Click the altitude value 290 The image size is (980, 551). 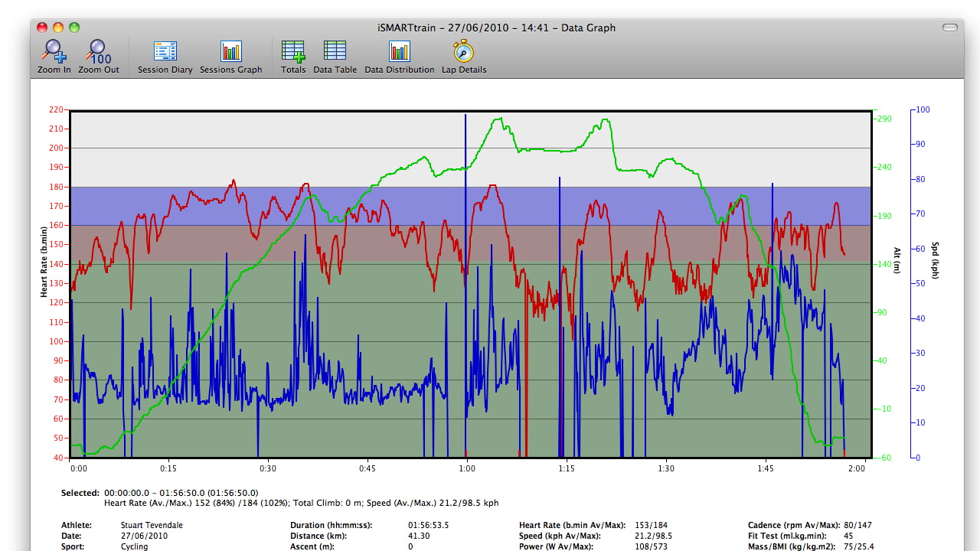(885, 119)
